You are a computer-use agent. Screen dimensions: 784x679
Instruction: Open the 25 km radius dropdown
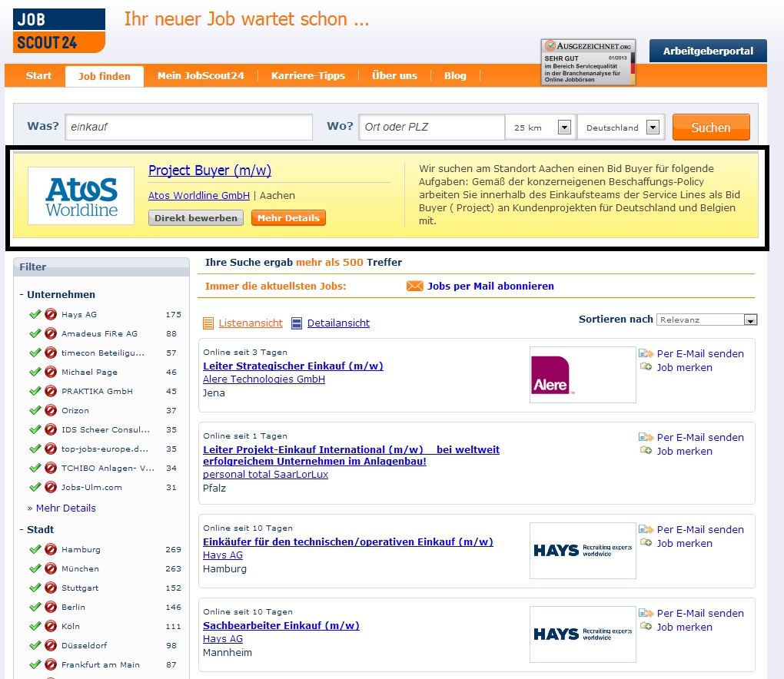point(564,128)
